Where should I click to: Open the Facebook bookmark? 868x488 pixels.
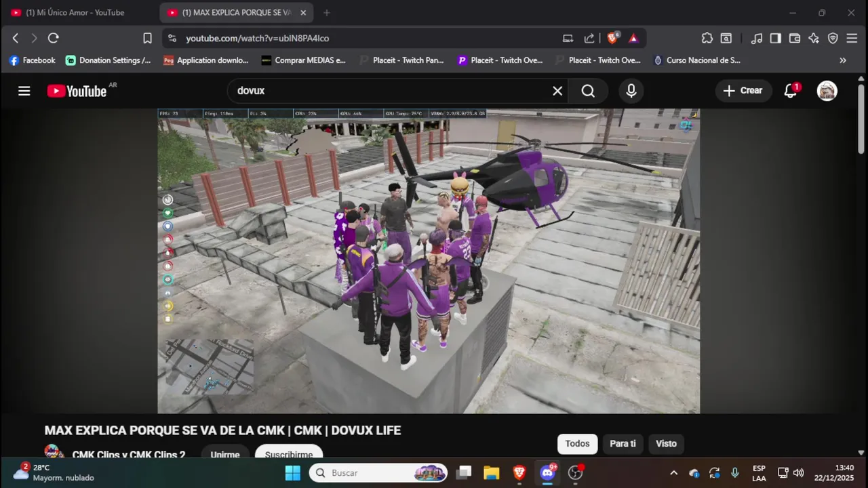(x=32, y=60)
